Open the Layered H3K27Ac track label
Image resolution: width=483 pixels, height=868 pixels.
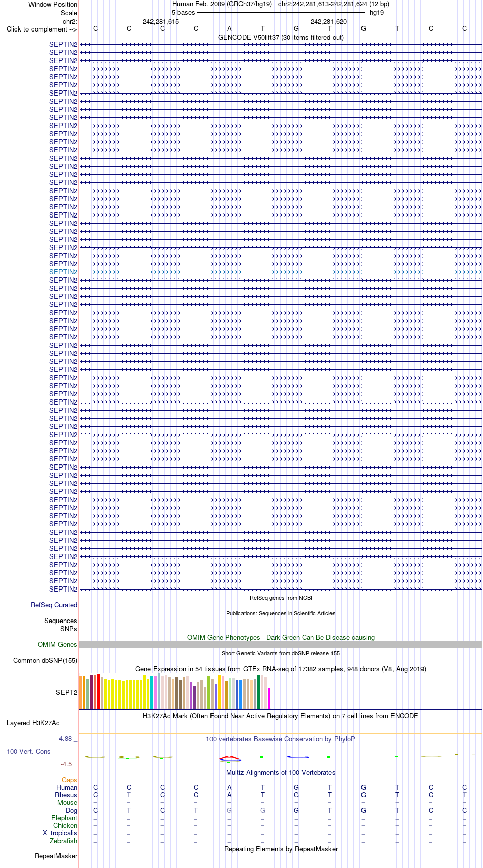tap(33, 723)
